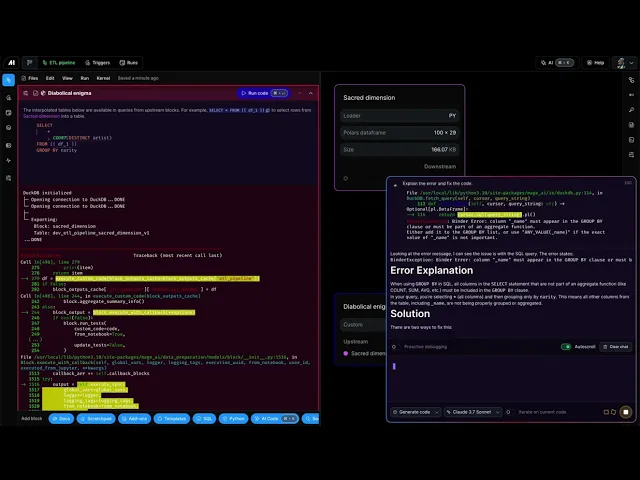Click the fifth left sidebar icon
640x480 pixels.
9,145
